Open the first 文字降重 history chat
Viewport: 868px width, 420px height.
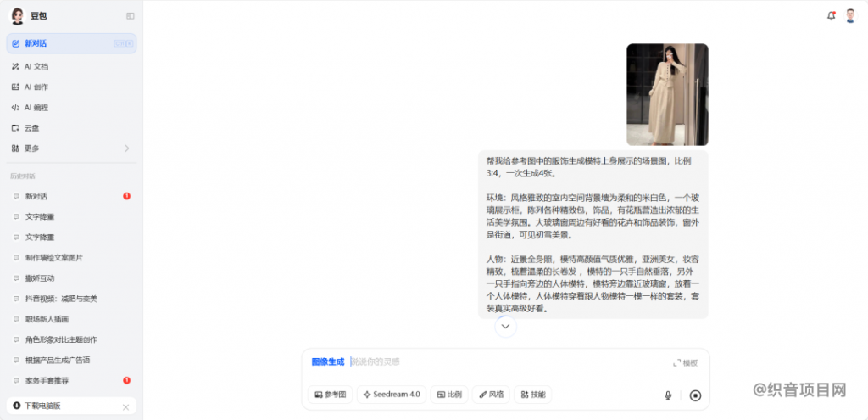pos(71,216)
